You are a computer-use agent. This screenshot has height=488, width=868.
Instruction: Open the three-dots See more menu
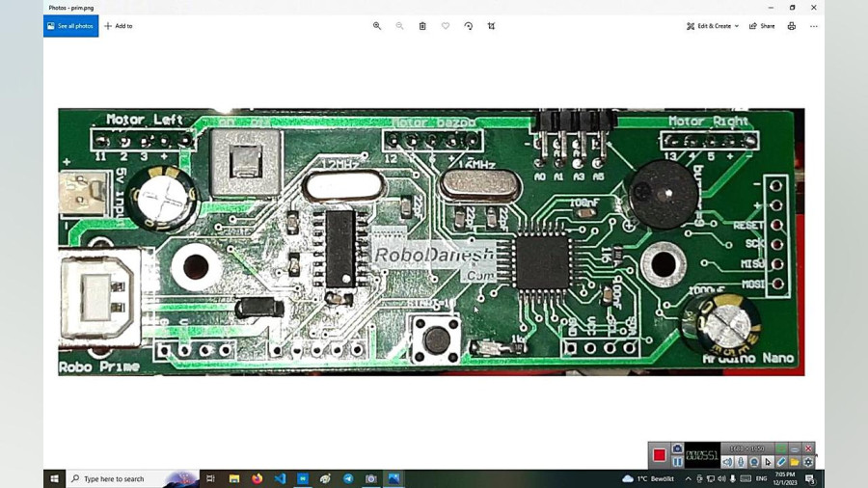click(814, 26)
